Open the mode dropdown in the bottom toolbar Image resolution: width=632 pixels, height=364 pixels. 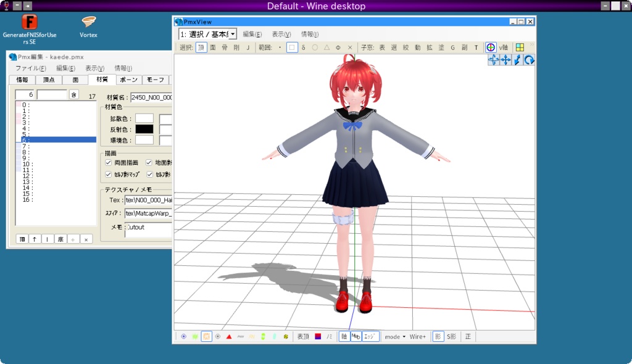click(x=394, y=336)
